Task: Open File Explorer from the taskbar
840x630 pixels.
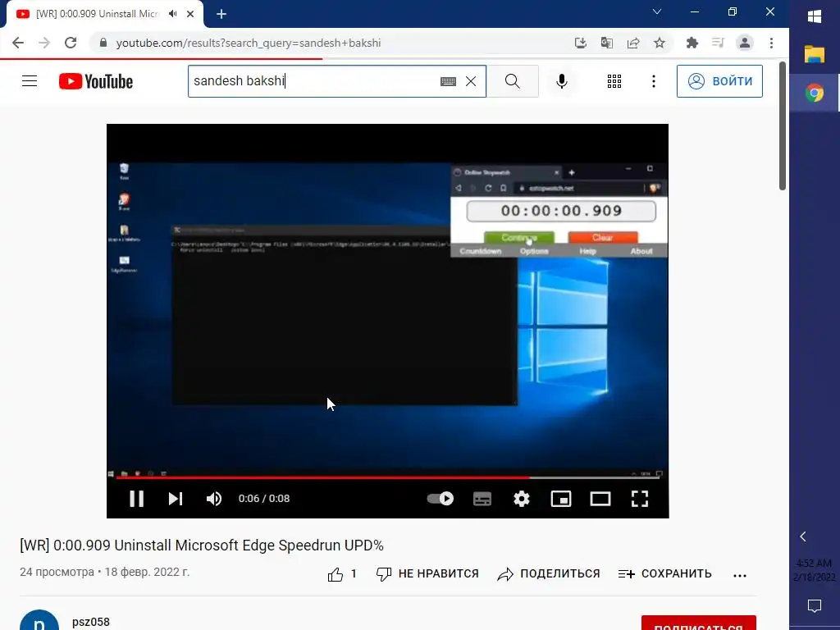Action: point(815,55)
